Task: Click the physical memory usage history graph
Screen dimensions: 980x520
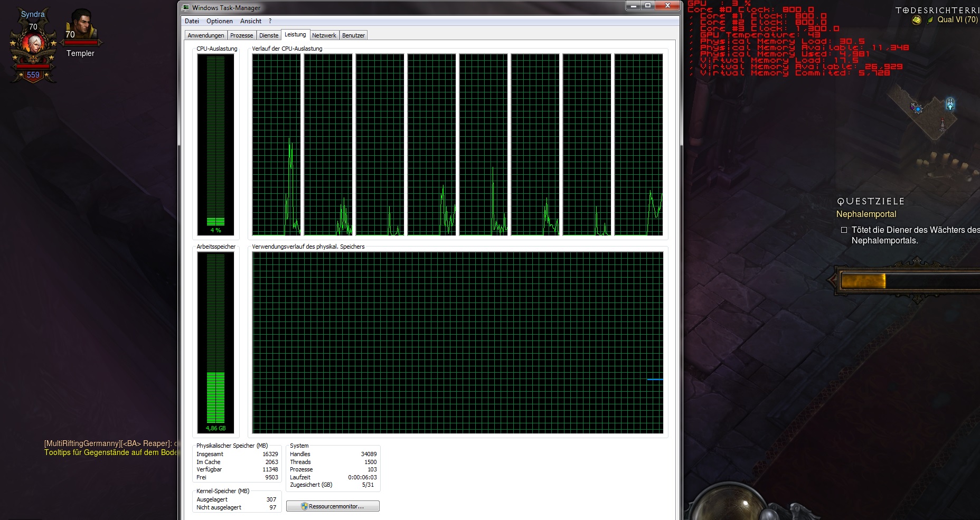Action: pyautogui.click(x=458, y=343)
